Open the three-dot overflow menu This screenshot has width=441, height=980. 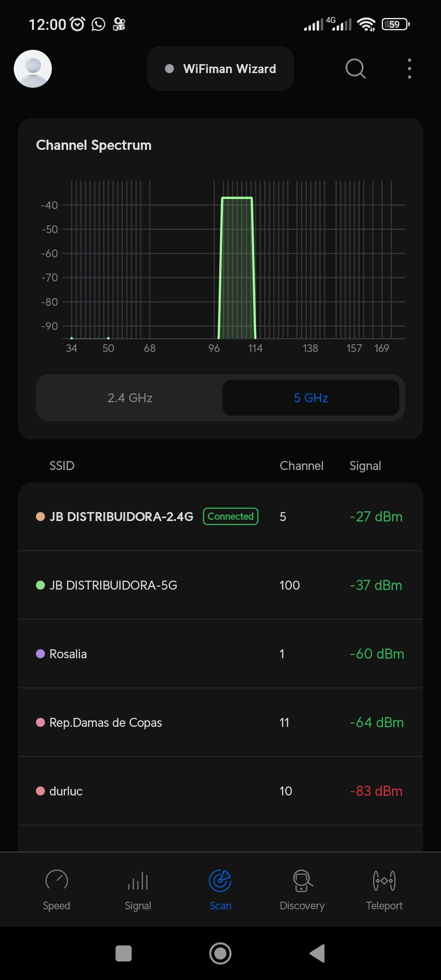[409, 69]
